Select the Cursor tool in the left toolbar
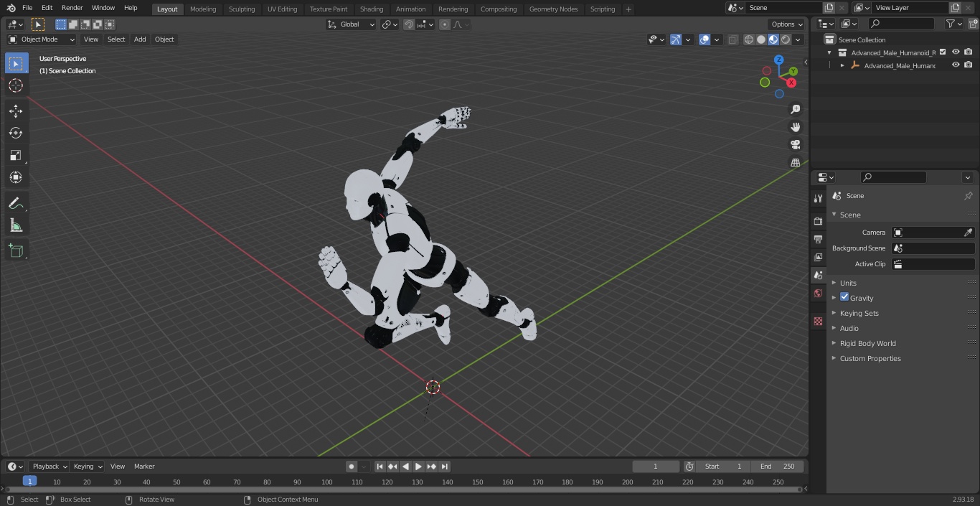 click(16, 85)
